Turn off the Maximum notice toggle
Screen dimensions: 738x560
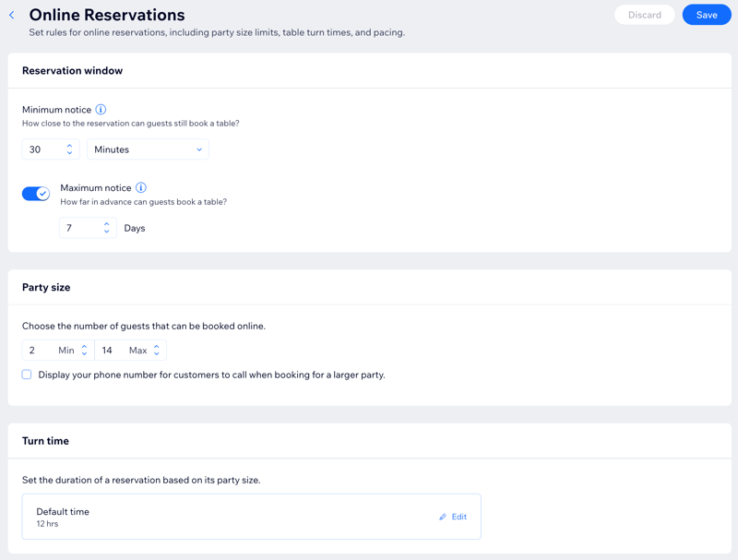point(36,194)
